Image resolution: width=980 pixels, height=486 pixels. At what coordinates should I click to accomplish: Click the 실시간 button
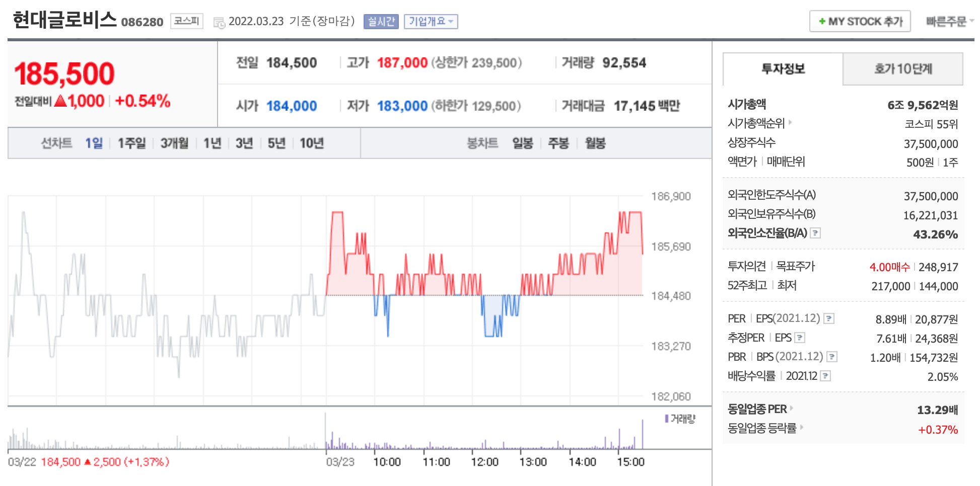click(381, 21)
